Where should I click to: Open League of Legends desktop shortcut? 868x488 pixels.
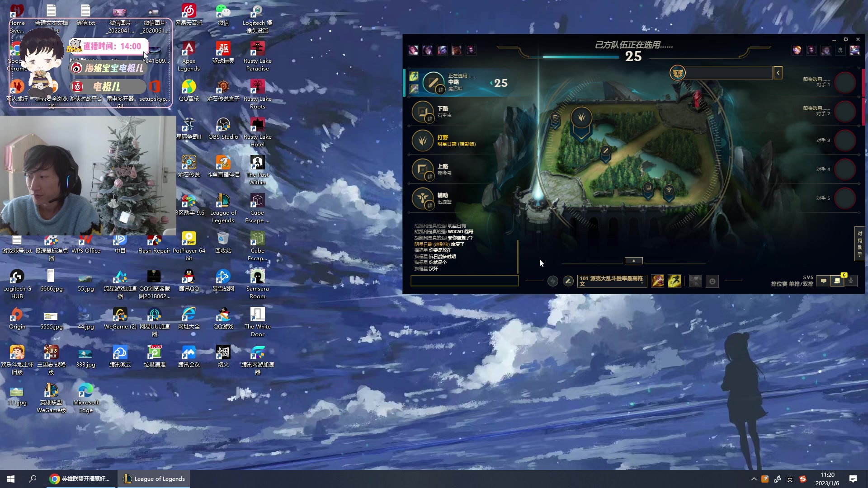point(223,208)
